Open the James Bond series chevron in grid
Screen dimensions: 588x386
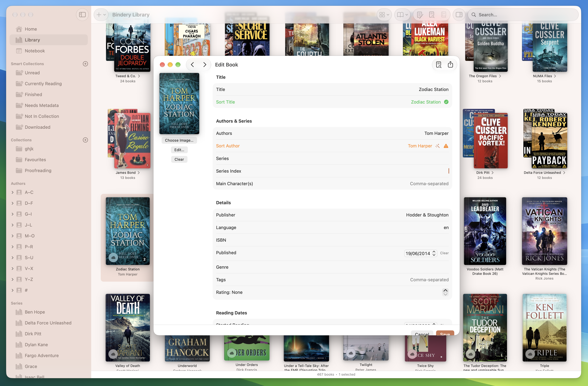pos(139,173)
